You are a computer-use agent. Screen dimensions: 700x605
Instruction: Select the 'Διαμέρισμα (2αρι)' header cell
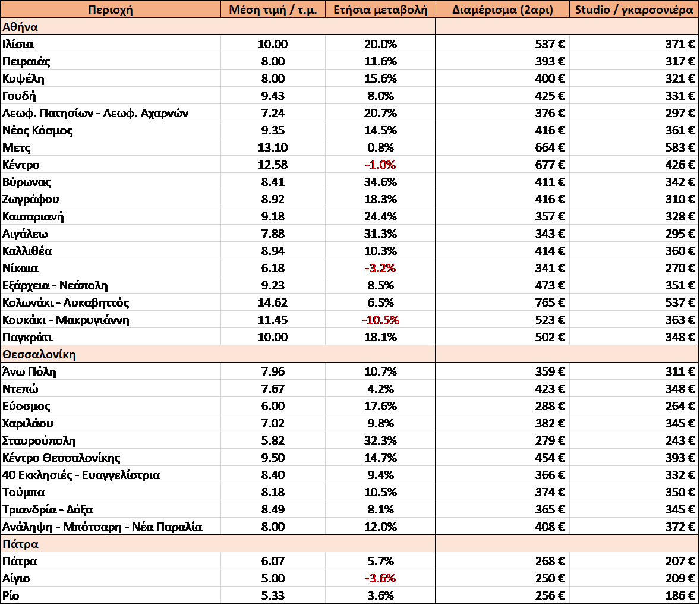503,10
